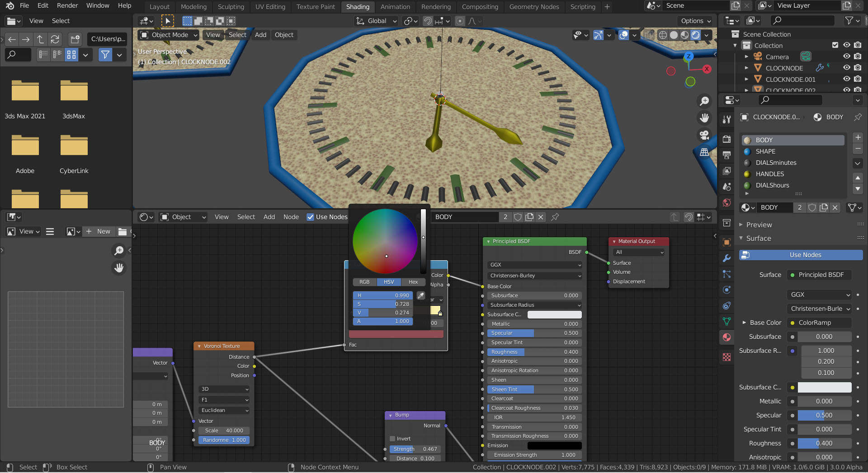Open the Output properties tab icon
Image resolution: width=868 pixels, height=473 pixels.
(726, 155)
